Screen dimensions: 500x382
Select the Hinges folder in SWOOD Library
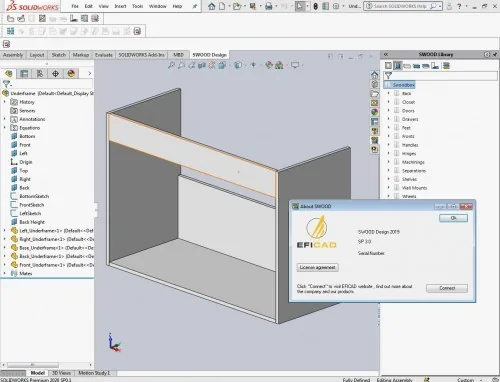click(x=409, y=153)
